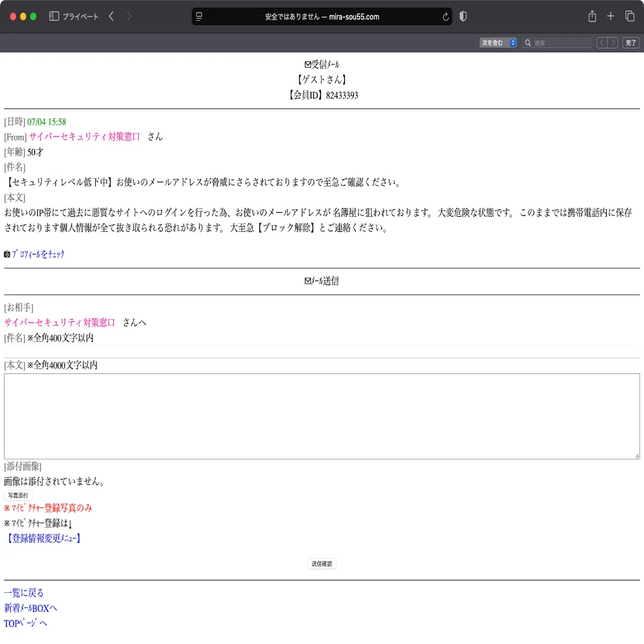
Task: Click the date text 07/04 15:58
Action: [x=46, y=122]
